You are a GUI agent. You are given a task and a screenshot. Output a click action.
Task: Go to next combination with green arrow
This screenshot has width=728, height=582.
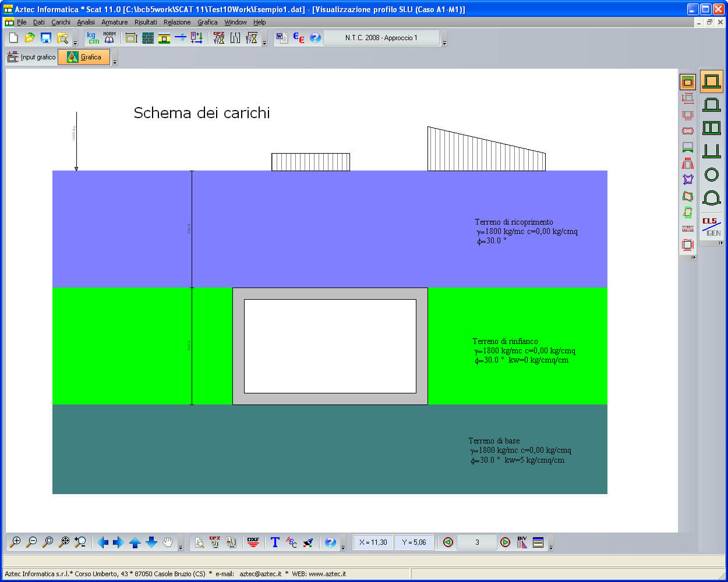506,542
